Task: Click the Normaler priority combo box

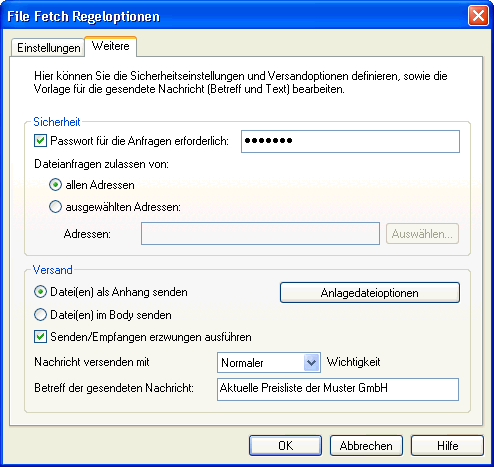Action: click(269, 362)
